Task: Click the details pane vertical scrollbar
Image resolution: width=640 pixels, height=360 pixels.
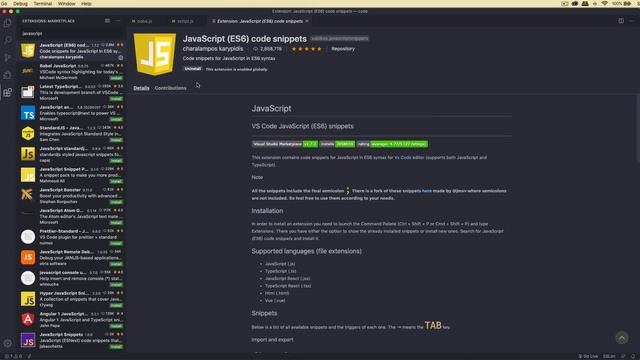Action: pyautogui.click(x=638, y=128)
